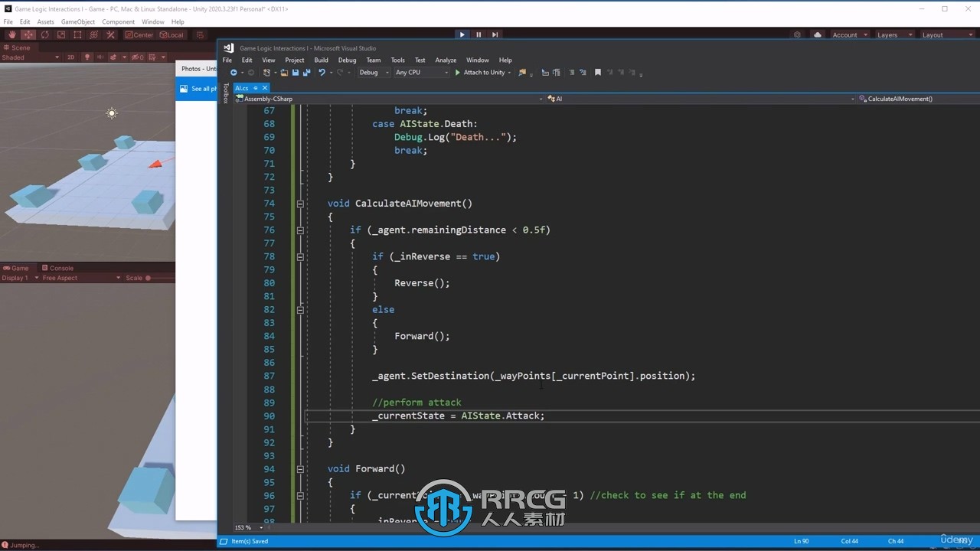The image size is (980, 551).
Task: Open Unity Collab history icon
Action: point(798,34)
